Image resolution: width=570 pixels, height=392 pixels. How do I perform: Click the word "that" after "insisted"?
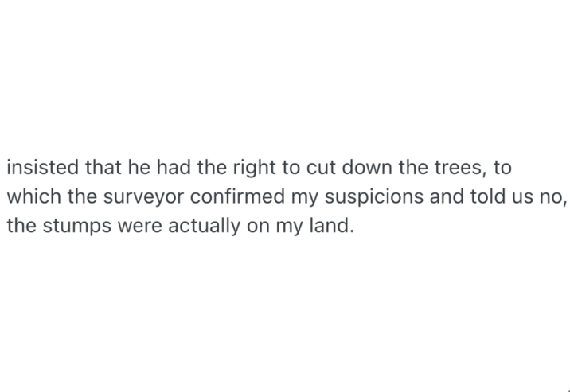pos(98,169)
